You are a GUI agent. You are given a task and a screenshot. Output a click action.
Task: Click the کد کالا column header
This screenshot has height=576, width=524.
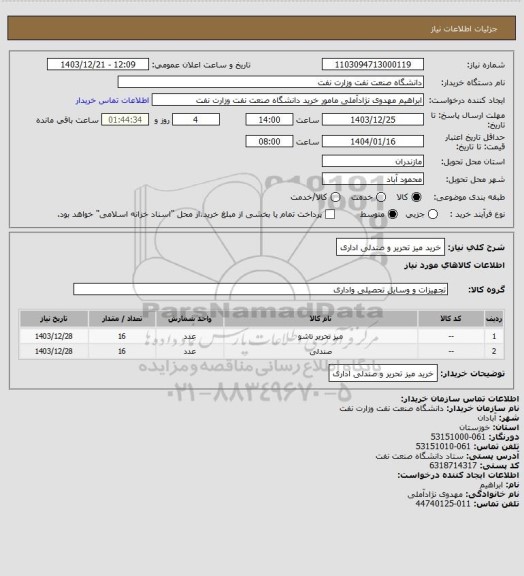(x=451, y=319)
